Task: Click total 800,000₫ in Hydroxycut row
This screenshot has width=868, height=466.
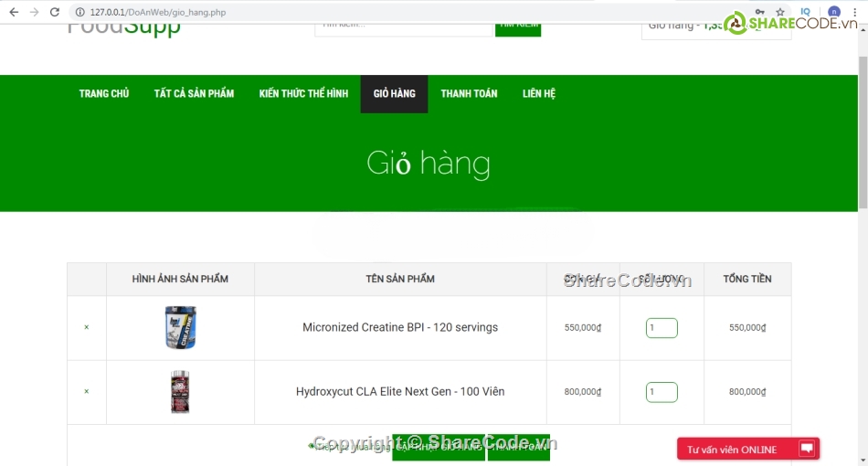Action: pos(747,392)
